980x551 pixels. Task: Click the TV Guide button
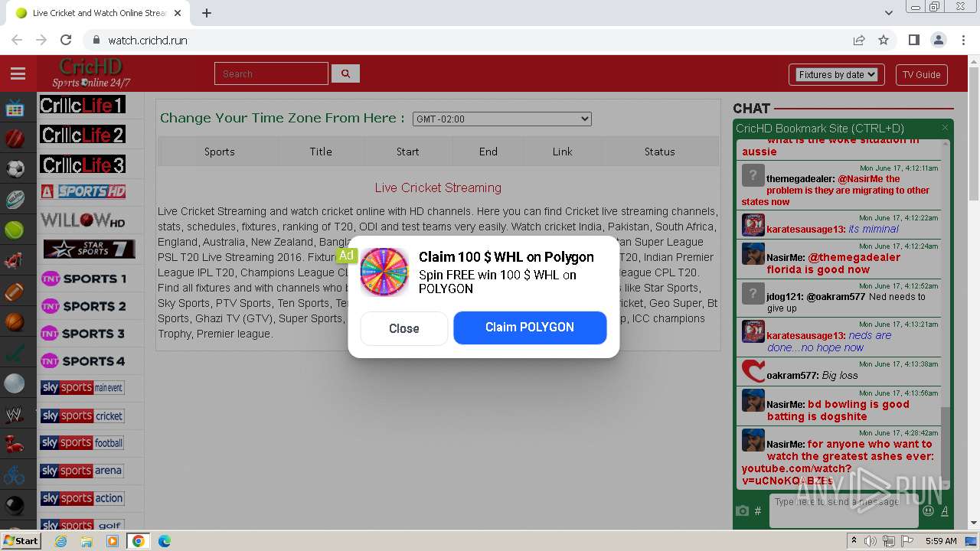pos(921,74)
